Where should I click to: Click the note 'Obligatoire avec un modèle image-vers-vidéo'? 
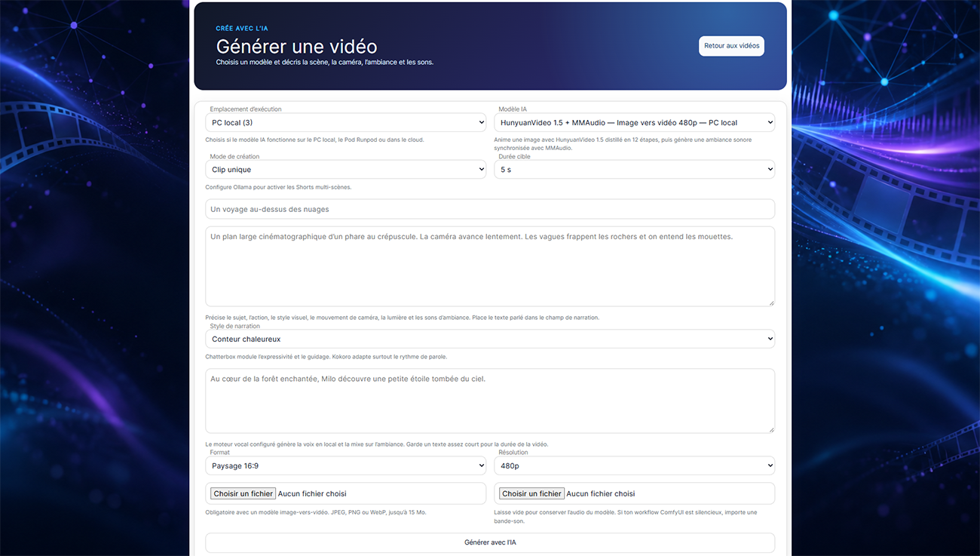point(316,512)
